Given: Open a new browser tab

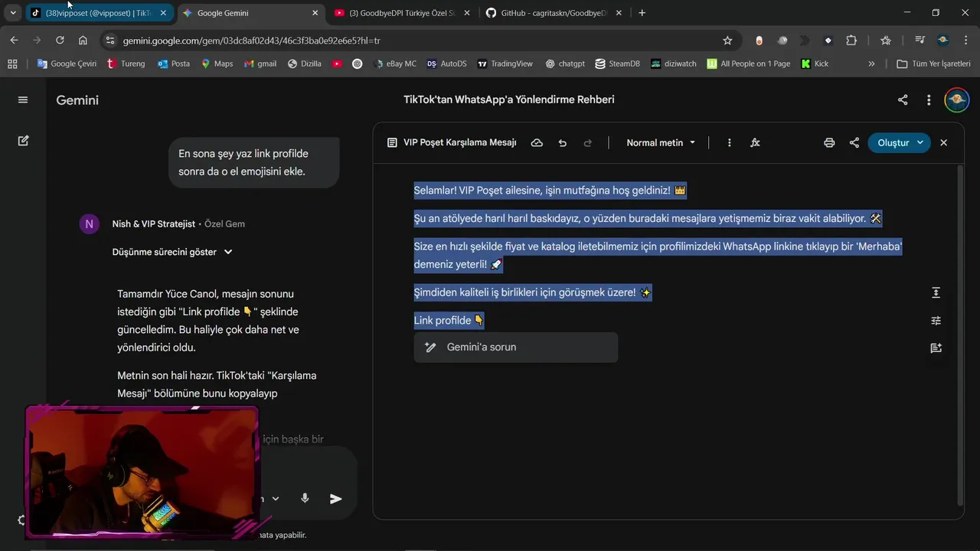Looking at the screenshot, I should [642, 13].
